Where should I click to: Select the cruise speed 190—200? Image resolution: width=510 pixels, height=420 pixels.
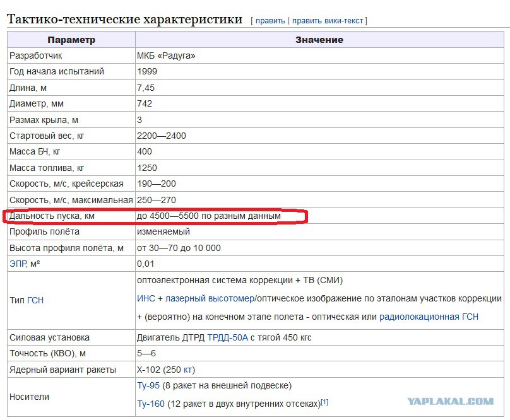point(157,184)
